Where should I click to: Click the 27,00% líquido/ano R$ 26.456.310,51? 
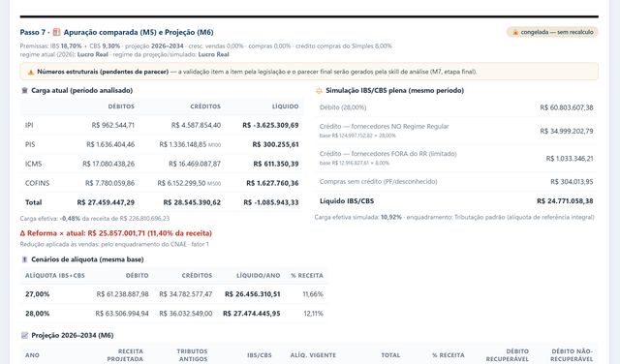pyautogui.click(x=252, y=294)
